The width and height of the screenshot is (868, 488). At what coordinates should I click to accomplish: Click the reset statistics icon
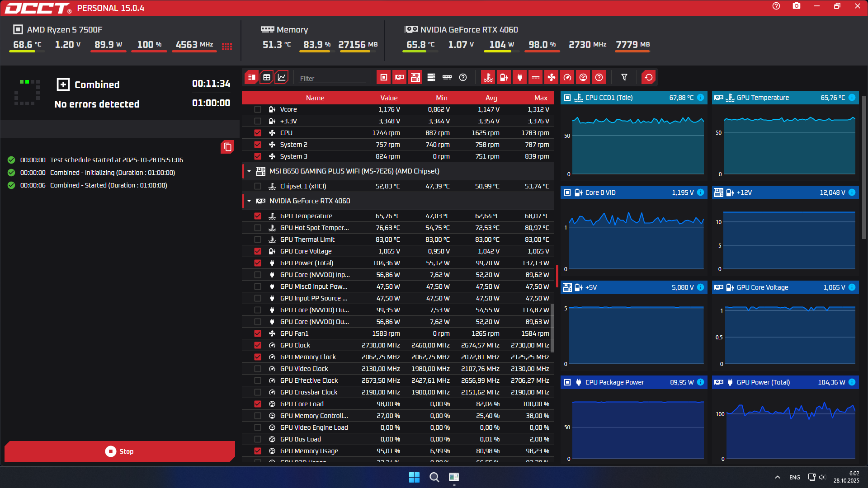649,77
